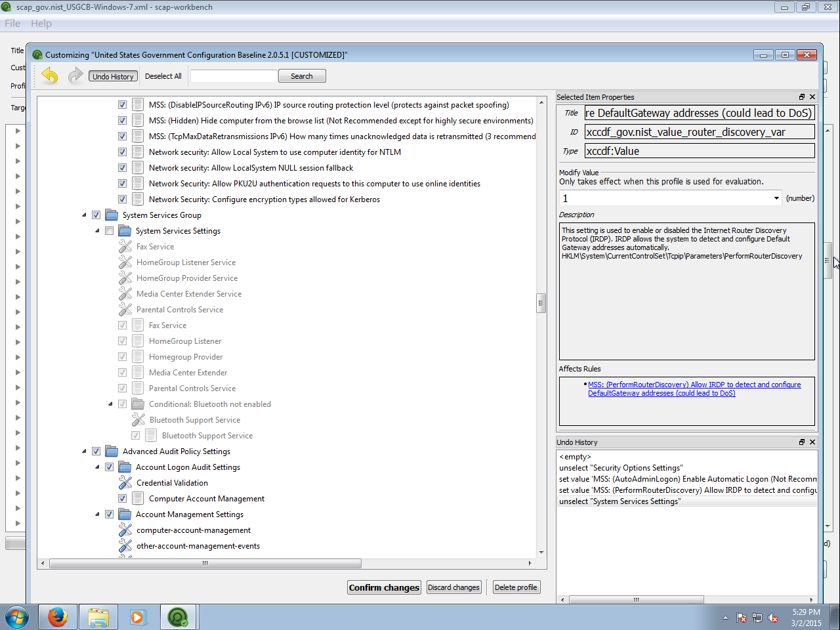
Task: Click Discard changes button
Action: 453,587
